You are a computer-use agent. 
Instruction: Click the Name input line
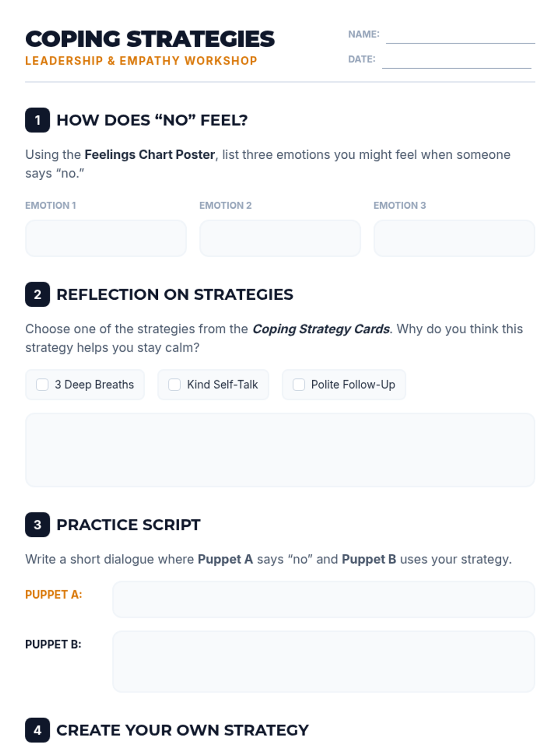coord(460,36)
